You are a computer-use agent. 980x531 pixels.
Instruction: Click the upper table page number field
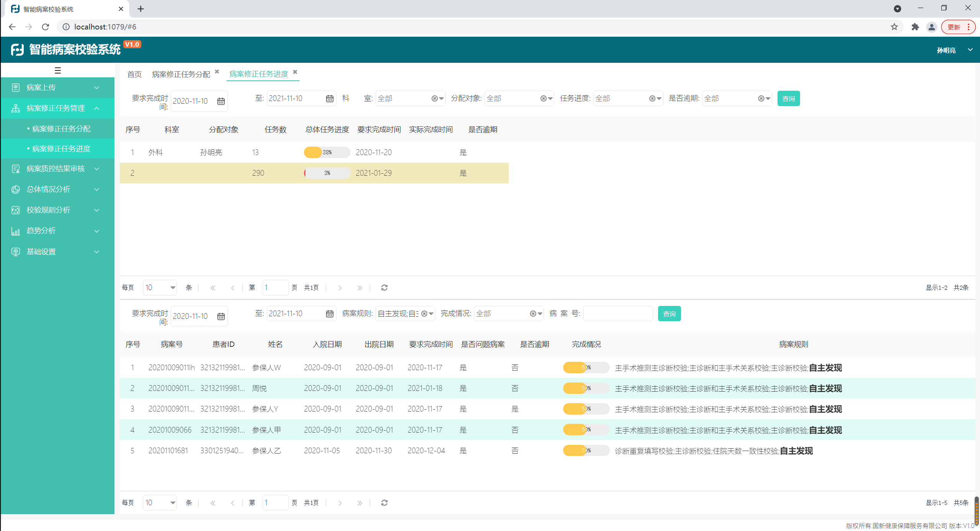click(275, 288)
